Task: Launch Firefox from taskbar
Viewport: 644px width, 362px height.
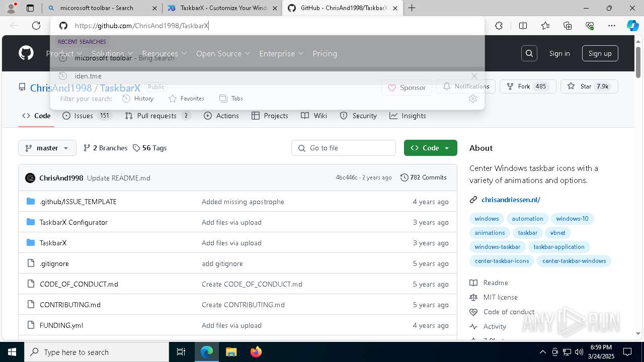Action: pyautogui.click(x=256, y=352)
